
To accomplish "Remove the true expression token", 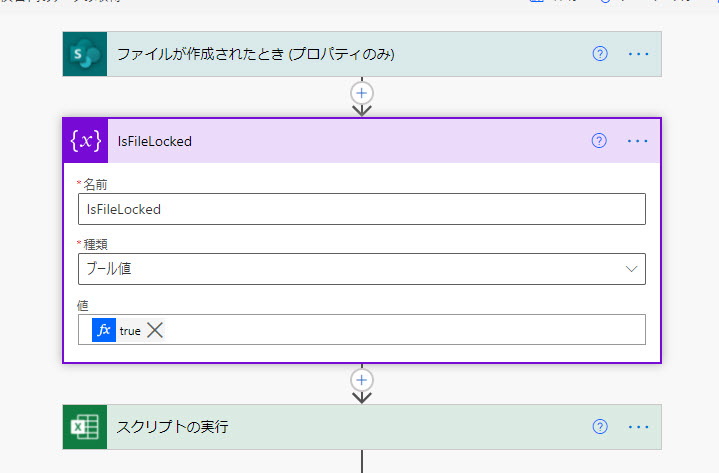I will [x=155, y=330].
